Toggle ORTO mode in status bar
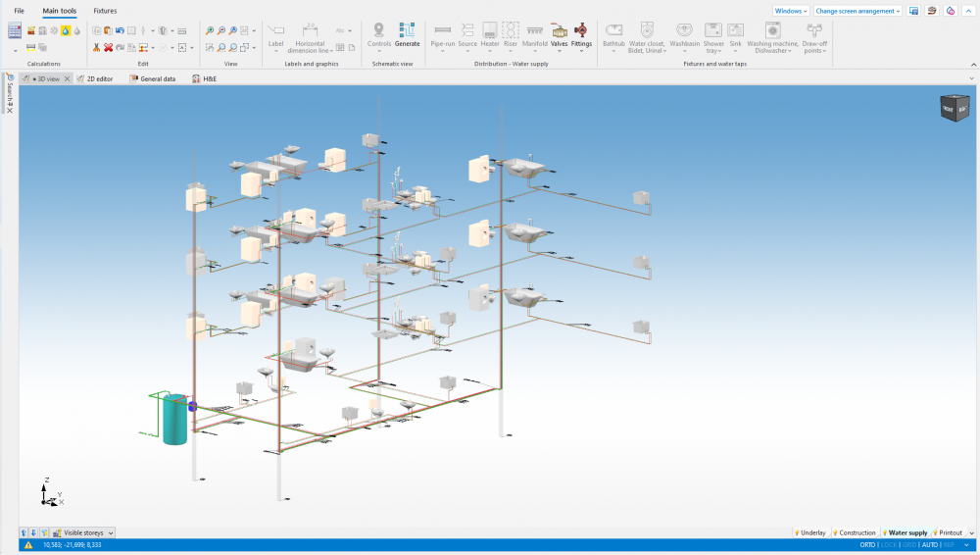 (867, 545)
